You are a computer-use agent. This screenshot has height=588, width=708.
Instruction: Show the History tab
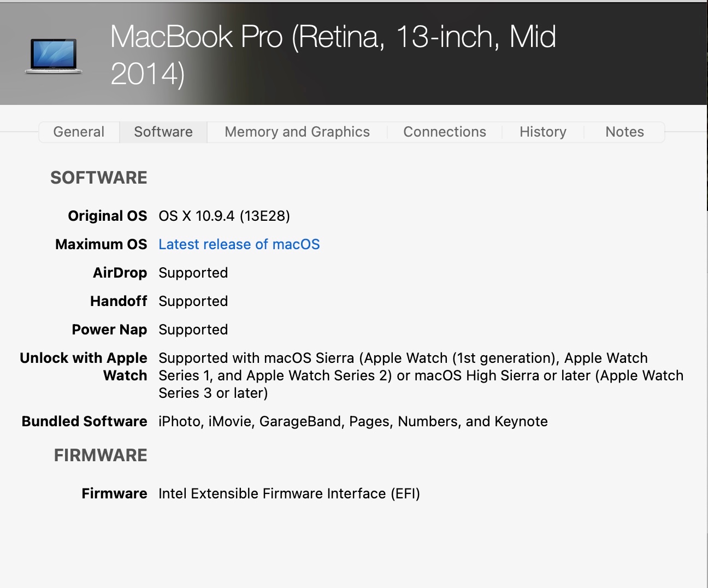pyautogui.click(x=543, y=132)
